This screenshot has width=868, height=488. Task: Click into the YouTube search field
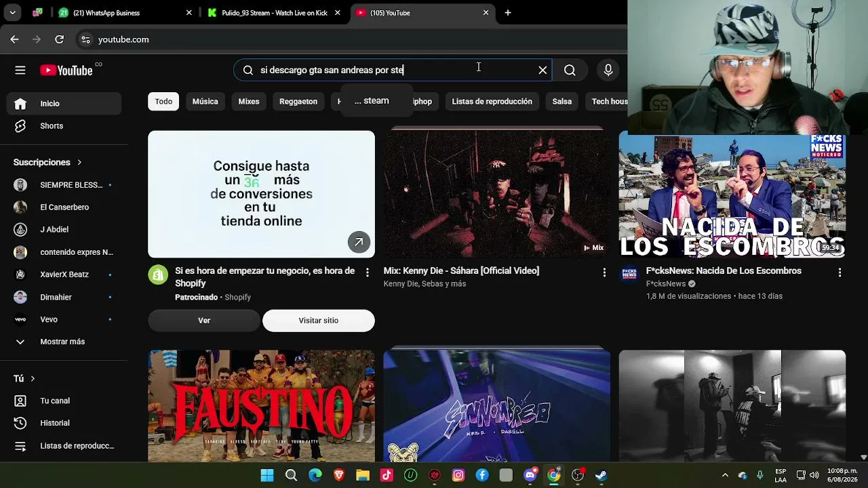(393, 70)
